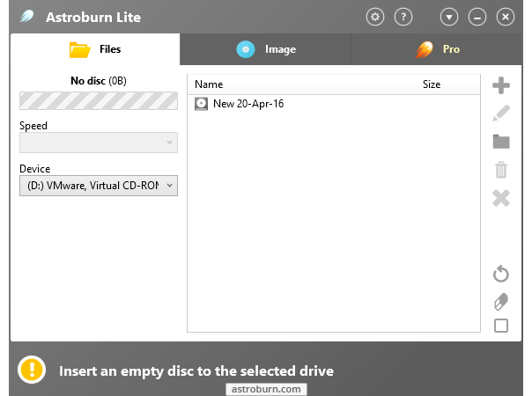Viewport: 532px width, 396px height.
Task: Toggle the square checkbox at bottom right
Action: click(x=501, y=326)
